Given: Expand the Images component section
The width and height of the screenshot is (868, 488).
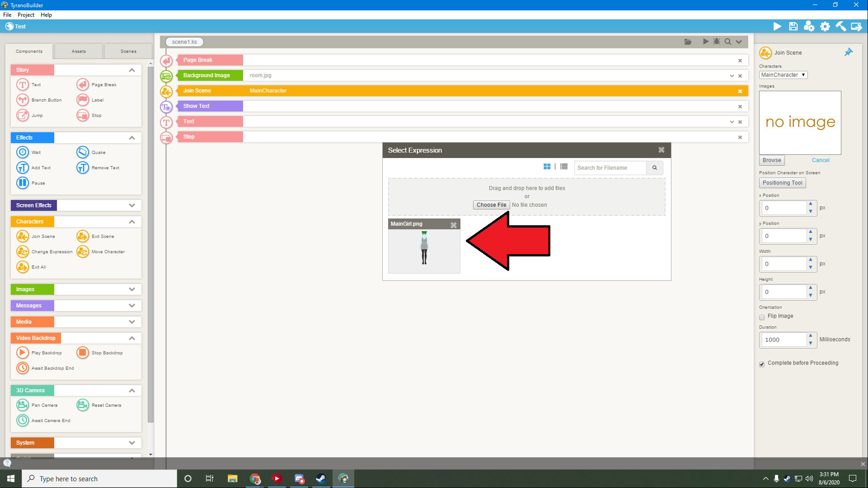Looking at the screenshot, I should coord(131,289).
